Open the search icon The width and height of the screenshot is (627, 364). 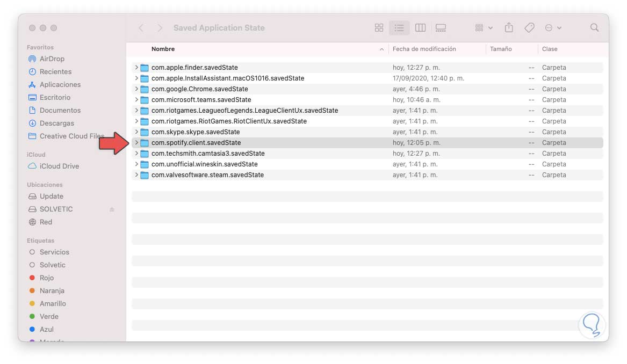point(594,27)
